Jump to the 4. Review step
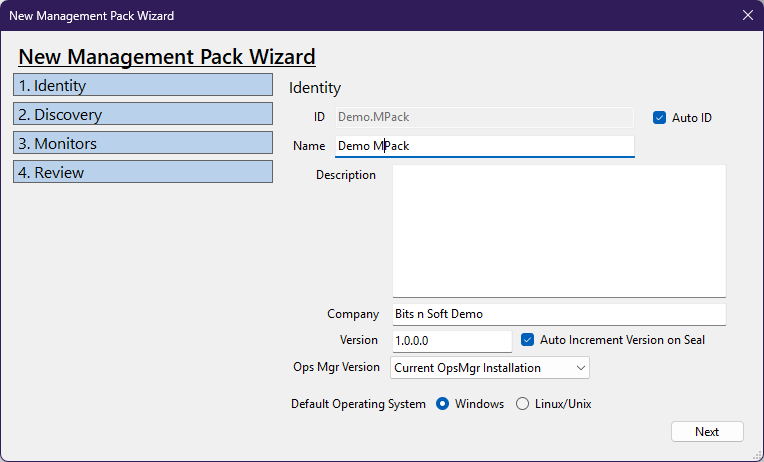This screenshot has width=764, height=462. click(x=143, y=172)
